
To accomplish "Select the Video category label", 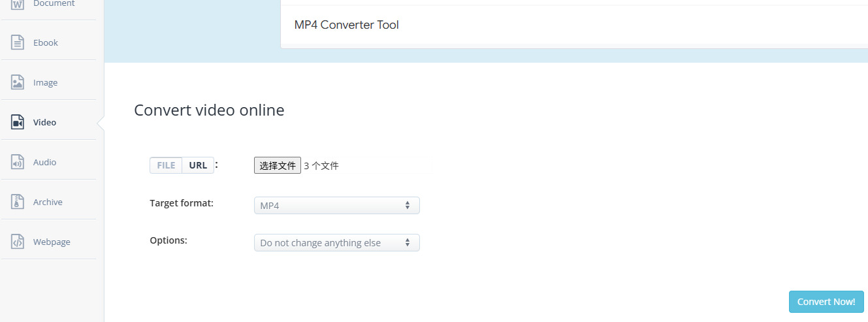I will (x=45, y=122).
